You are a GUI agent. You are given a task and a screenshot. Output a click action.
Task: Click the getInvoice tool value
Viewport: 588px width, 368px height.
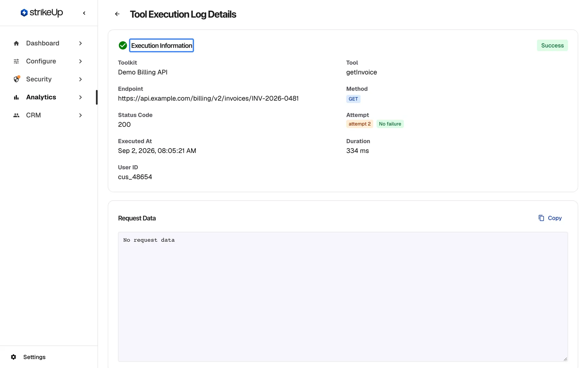[362, 72]
